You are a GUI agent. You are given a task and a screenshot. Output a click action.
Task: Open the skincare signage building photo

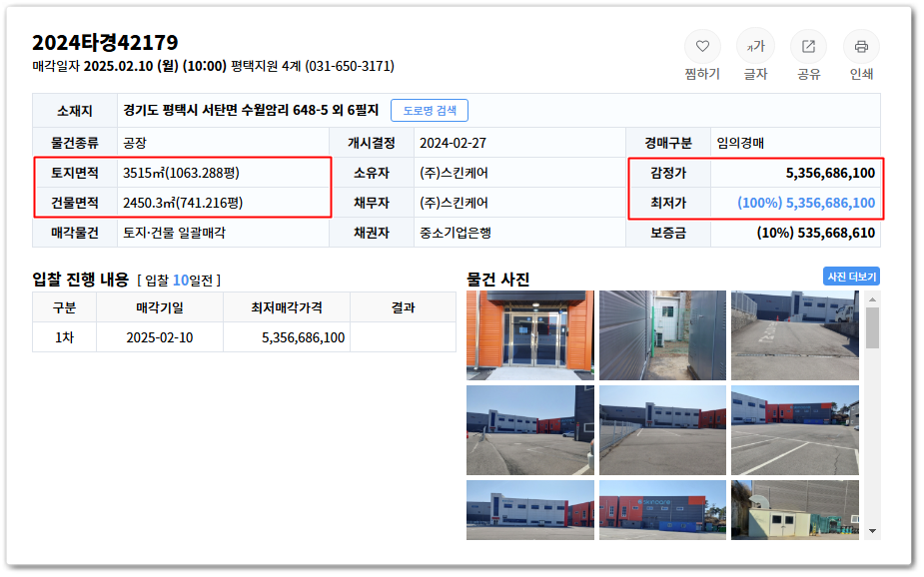[x=662, y=510]
